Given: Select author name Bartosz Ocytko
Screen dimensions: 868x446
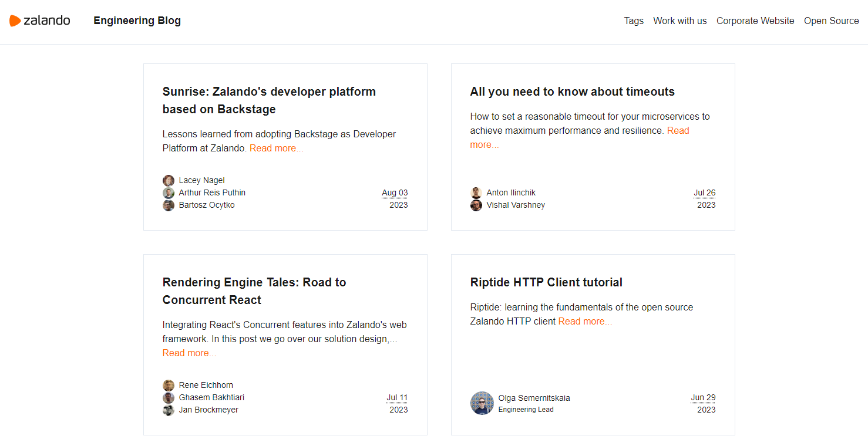Looking at the screenshot, I should [x=207, y=205].
